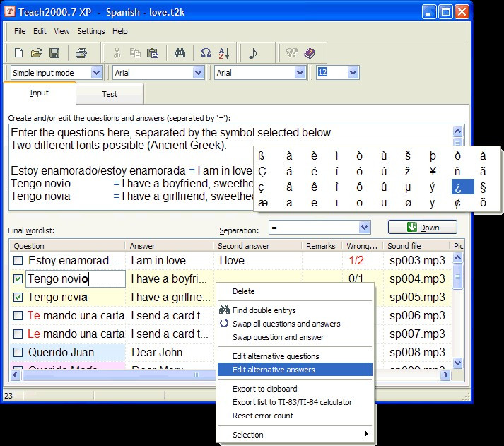Open the find binoculars toolbar icon
The image size is (504, 446).
pyautogui.click(x=180, y=53)
